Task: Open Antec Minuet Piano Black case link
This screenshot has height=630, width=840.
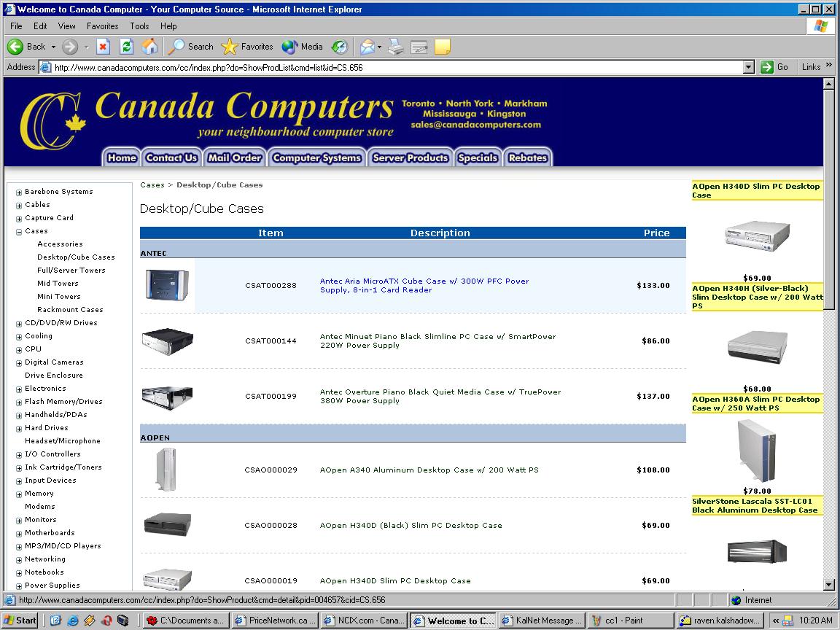Action: pos(437,341)
